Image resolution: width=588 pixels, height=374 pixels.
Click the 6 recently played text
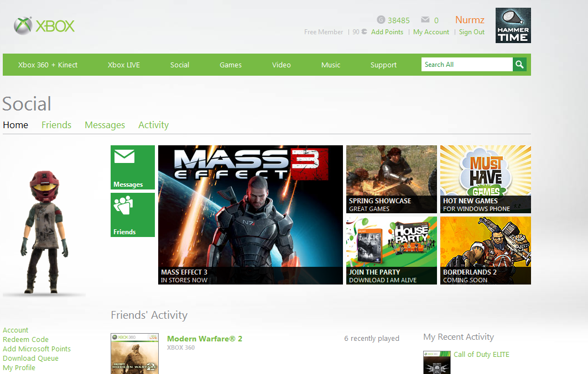[372, 339]
